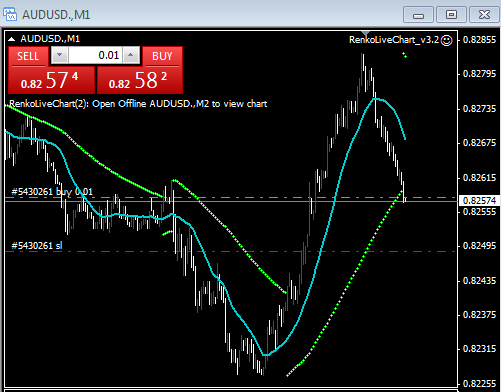Click the RenkoLiveChart_v3.2 expert label
Viewport: 501px width, 392px height.
pyautogui.click(x=394, y=40)
